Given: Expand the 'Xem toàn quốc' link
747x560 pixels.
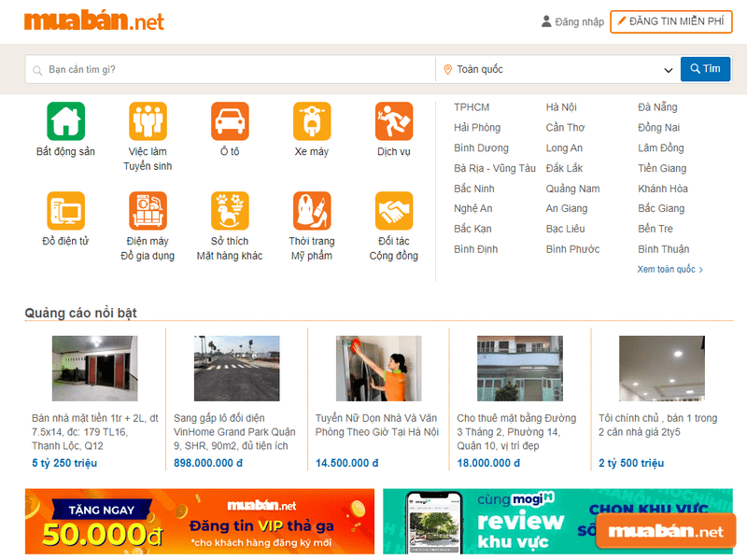Looking at the screenshot, I should [x=669, y=270].
